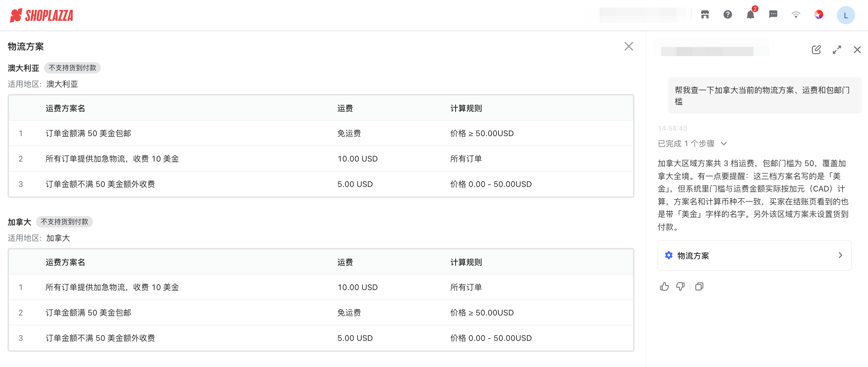Open the help question mark icon
The height and width of the screenshot is (367, 868).
(x=728, y=15)
